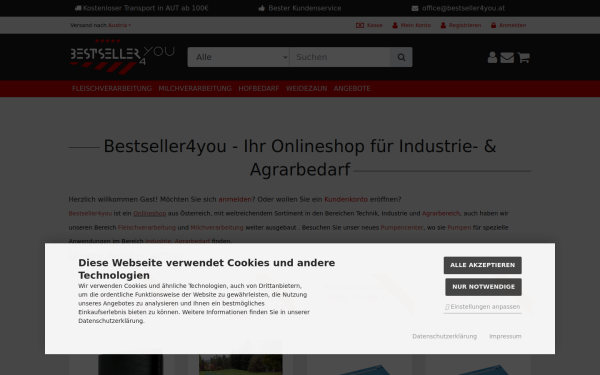Image resolution: width=600 pixels, height=375 pixels.
Task: Open Weidezaun menu
Action: pyautogui.click(x=307, y=89)
